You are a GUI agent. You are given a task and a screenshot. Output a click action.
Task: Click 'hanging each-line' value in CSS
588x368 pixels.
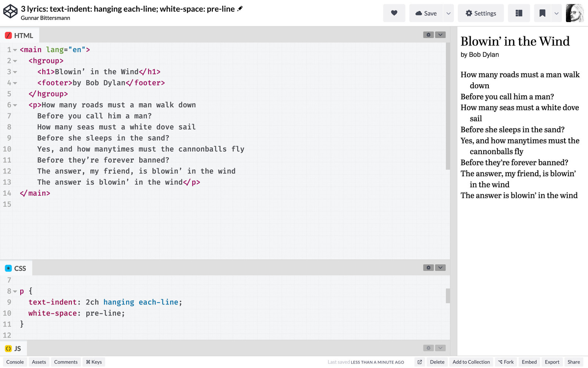[x=141, y=302]
